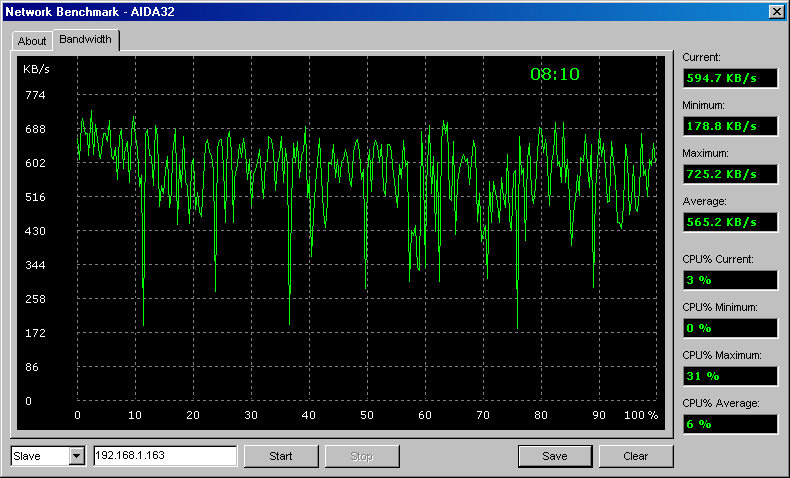Image resolution: width=790 pixels, height=478 pixels.
Task: Clear the bandwidth graph
Action: (x=636, y=456)
